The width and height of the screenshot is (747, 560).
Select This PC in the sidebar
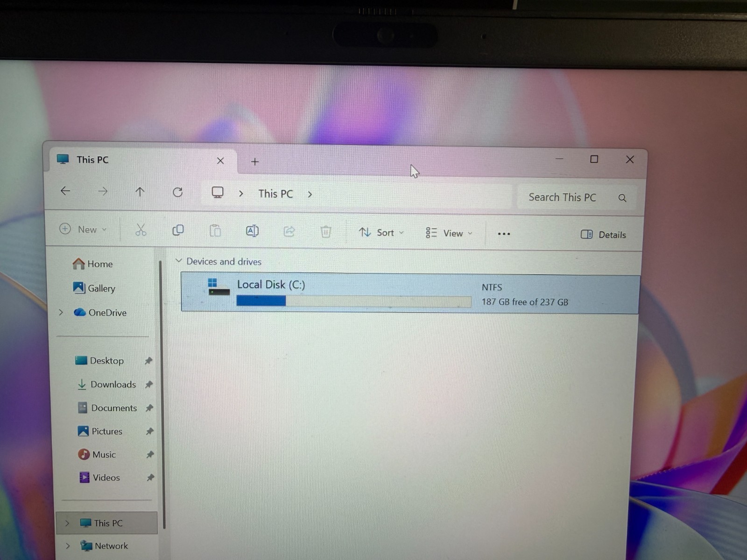click(x=107, y=523)
